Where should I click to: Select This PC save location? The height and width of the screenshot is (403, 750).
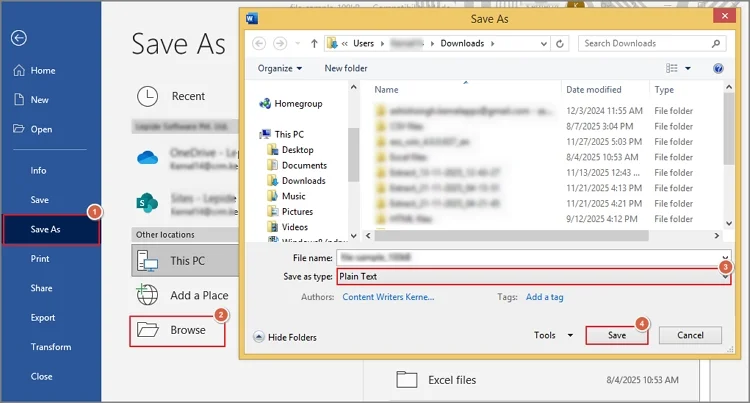coord(185,261)
